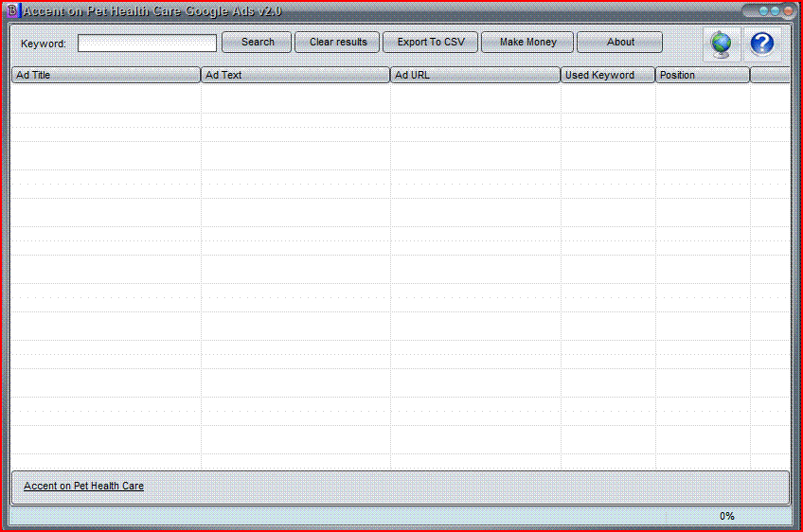Click Clear results button

coord(337,42)
